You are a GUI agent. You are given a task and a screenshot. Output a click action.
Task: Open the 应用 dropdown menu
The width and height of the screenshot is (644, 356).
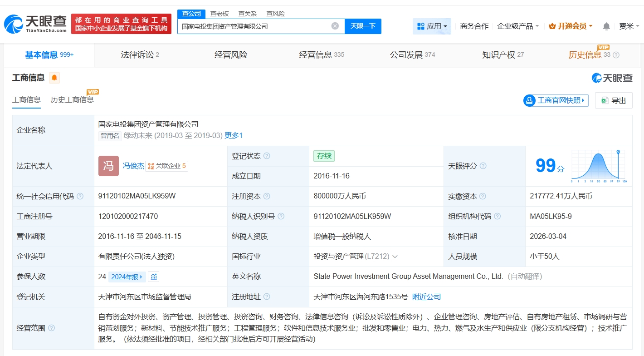(x=432, y=26)
